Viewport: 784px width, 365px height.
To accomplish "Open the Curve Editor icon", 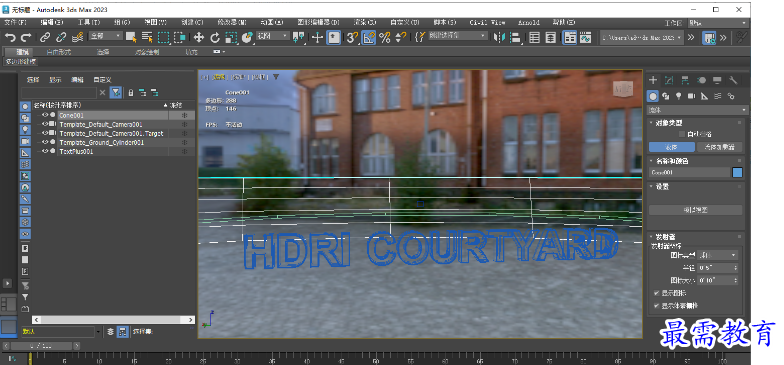I will pyautogui.click(x=586, y=37).
